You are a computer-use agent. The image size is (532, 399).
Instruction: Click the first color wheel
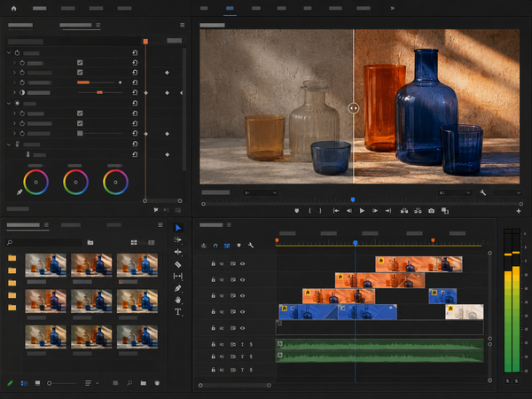36,182
